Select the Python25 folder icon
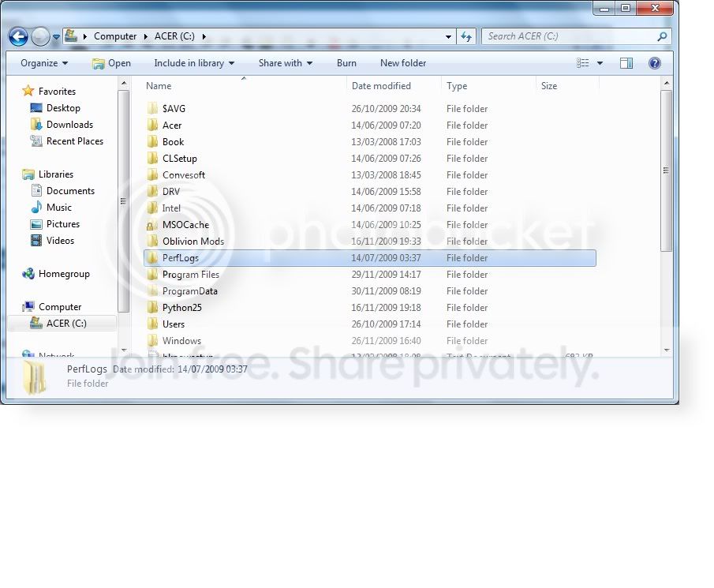Viewport: 714px width, 588px height. (152, 308)
